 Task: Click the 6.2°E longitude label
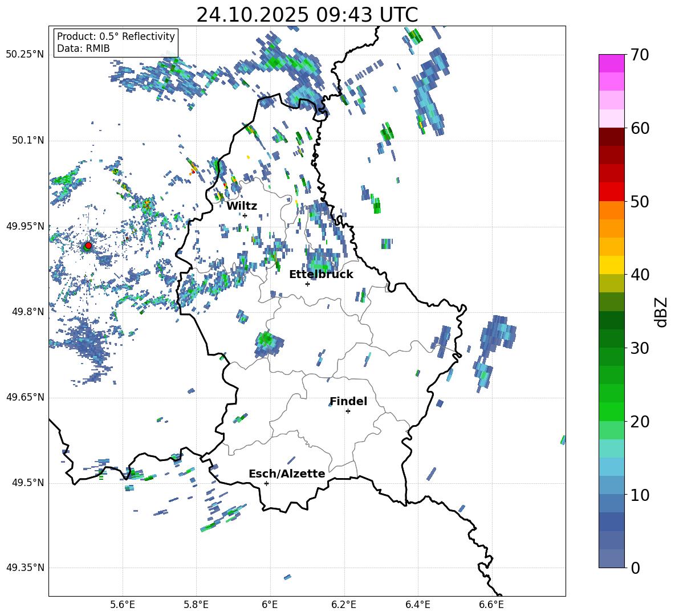pyautogui.click(x=344, y=605)
